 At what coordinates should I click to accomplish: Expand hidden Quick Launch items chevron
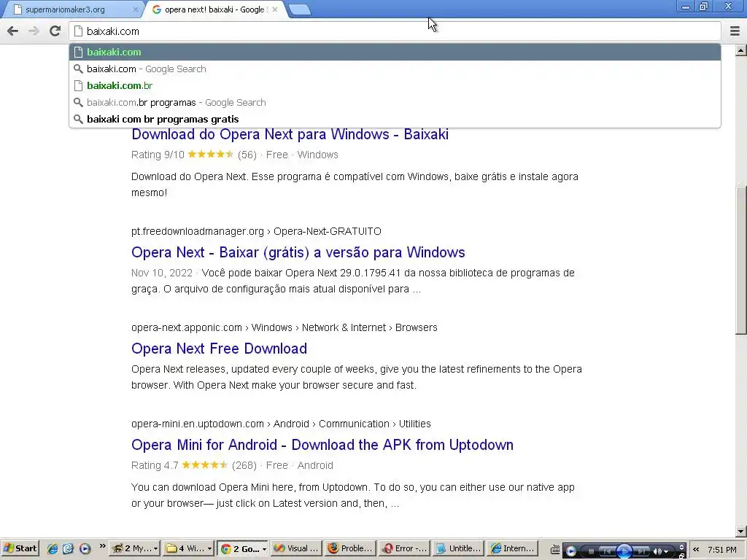tap(102, 545)
